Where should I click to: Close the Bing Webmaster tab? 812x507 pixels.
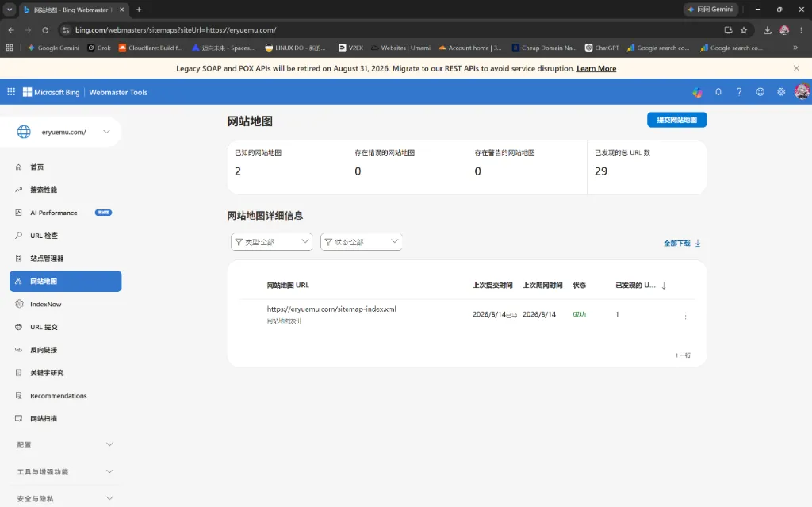click(121, 10)
